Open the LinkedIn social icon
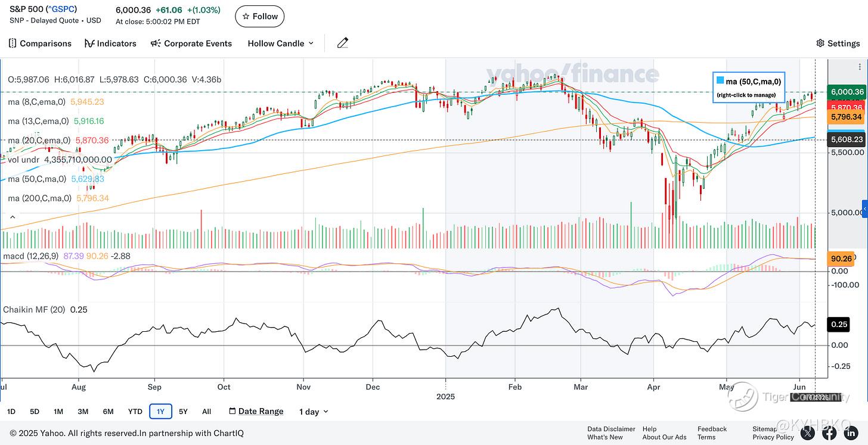868x445 pixels. [x=851, y=433]
